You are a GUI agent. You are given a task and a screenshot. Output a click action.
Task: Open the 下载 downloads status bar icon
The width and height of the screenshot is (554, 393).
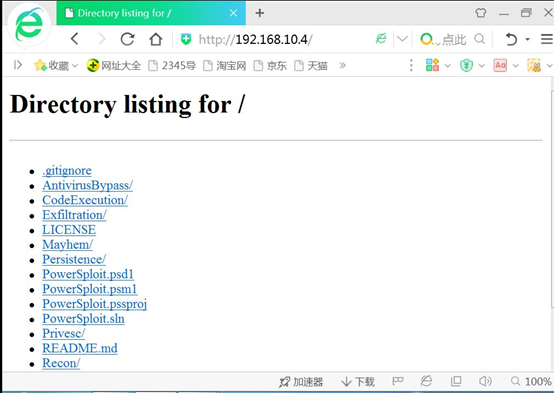coord(358,382)
